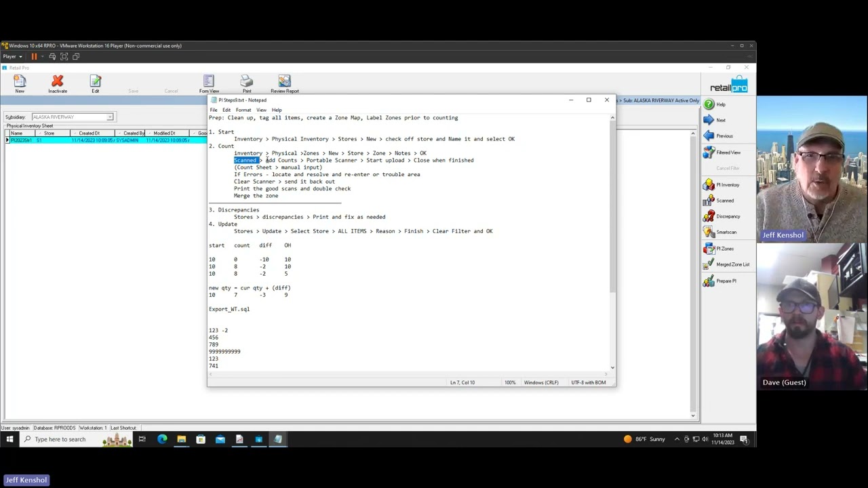
Task: Open Task View in guest taskbar
Action: click(142, 439)
